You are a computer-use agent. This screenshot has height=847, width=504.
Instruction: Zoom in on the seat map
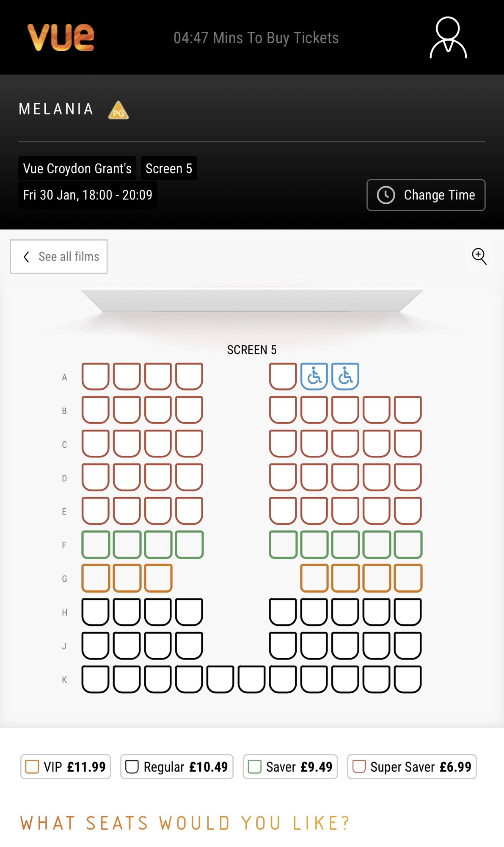pos(479,256)
